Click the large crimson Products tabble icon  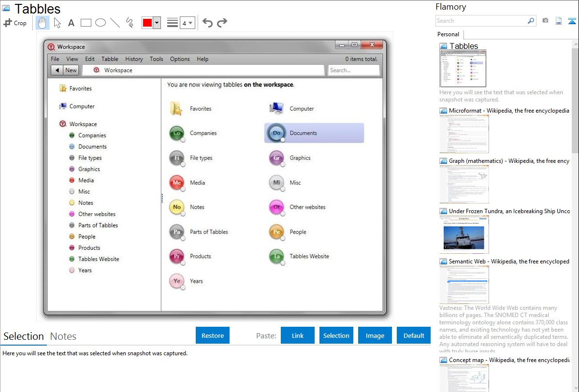click(x=177, y=256)
